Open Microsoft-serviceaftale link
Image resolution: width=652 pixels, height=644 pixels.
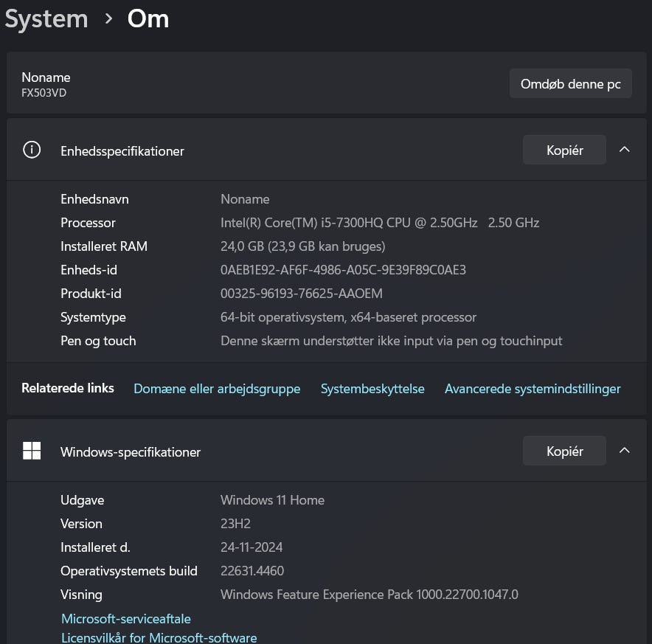[x=126, y=618]
